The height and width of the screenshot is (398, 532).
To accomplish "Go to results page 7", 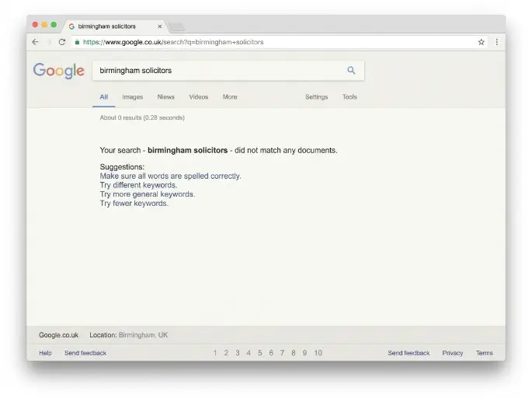I will [282, 353].
